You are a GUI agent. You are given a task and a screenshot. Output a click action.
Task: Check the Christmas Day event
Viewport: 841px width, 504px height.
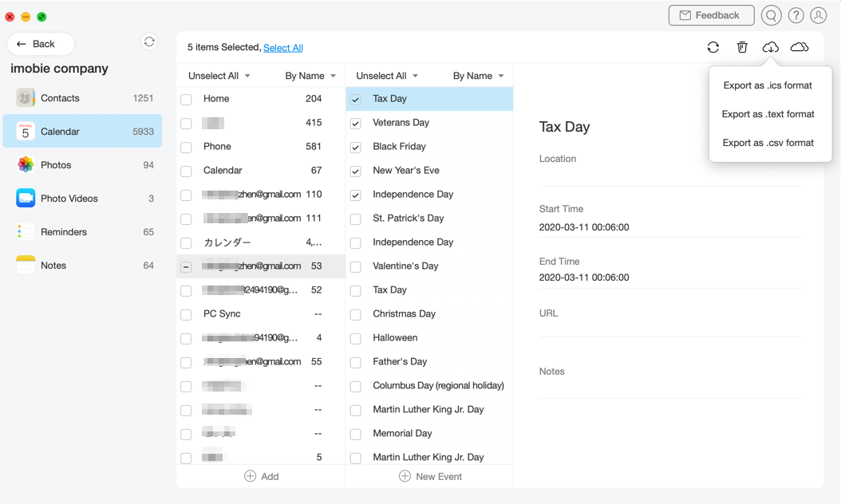click(356, 315)
